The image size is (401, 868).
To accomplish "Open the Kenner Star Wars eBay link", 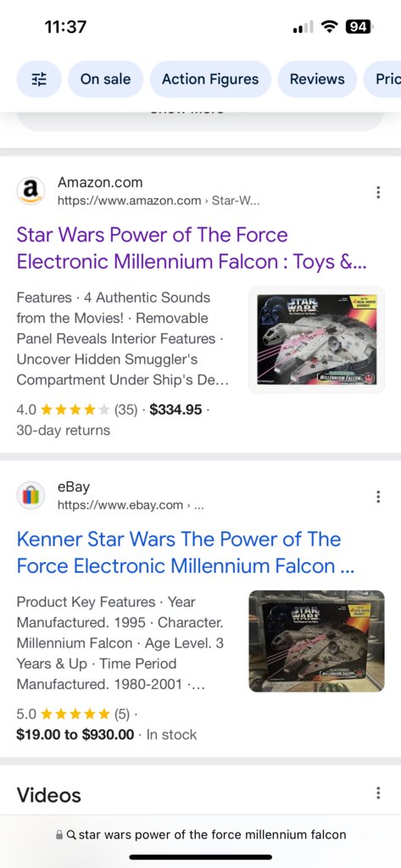I will 186,553.
